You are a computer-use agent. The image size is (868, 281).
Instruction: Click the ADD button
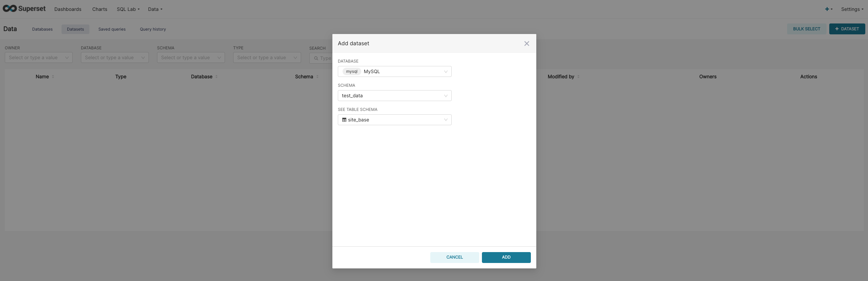point(506,257)
